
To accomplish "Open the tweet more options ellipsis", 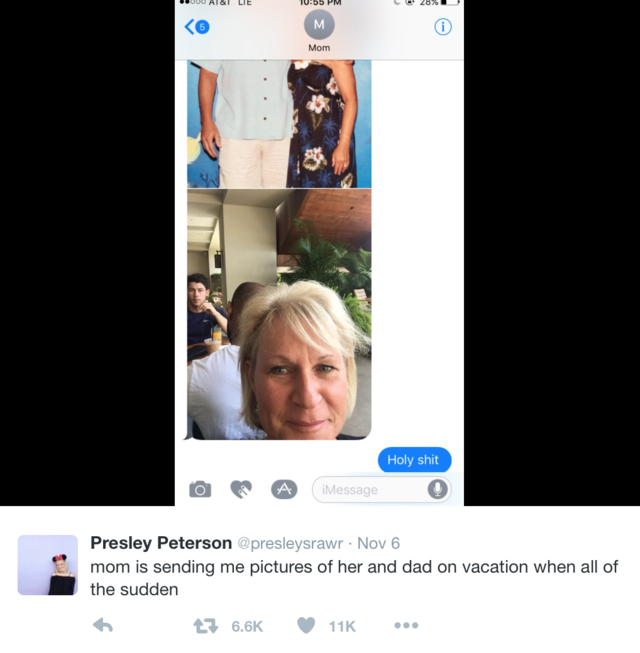I will tap(406, 625).
